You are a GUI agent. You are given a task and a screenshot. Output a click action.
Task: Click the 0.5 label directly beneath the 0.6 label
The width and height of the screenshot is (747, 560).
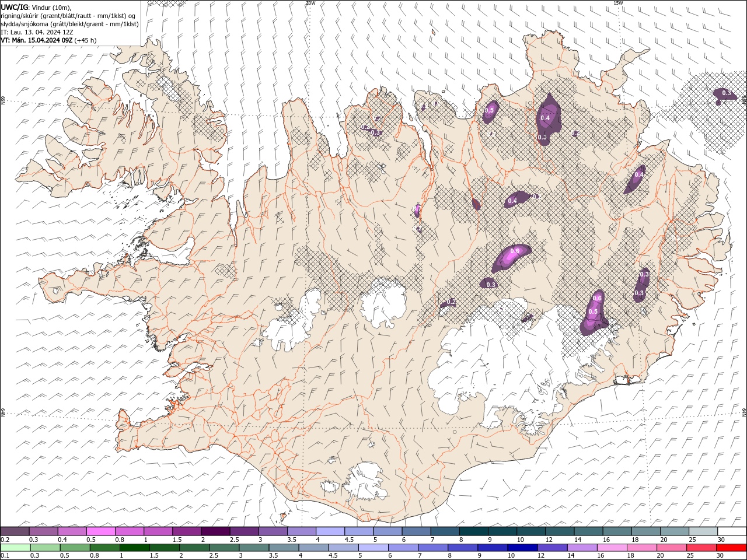tap(593, 312)
